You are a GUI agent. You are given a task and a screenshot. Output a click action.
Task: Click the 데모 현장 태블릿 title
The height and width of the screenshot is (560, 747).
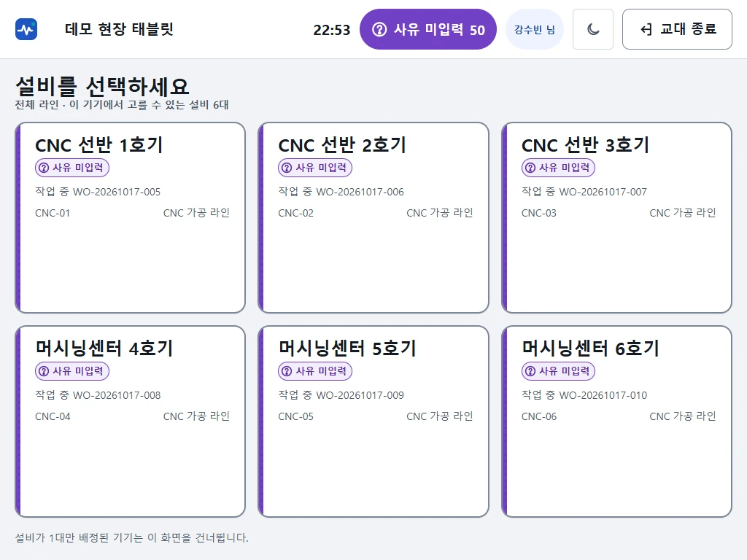coord(119,29)
